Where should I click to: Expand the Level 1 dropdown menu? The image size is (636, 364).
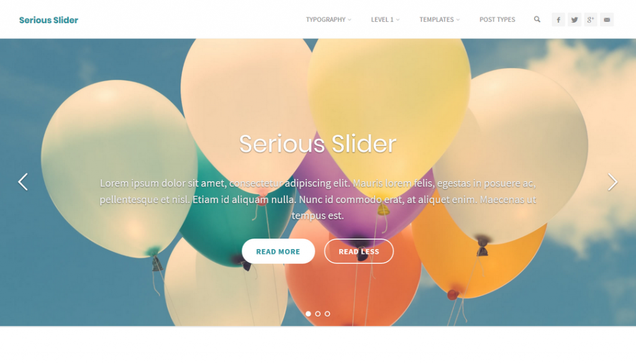click(385, 19)
